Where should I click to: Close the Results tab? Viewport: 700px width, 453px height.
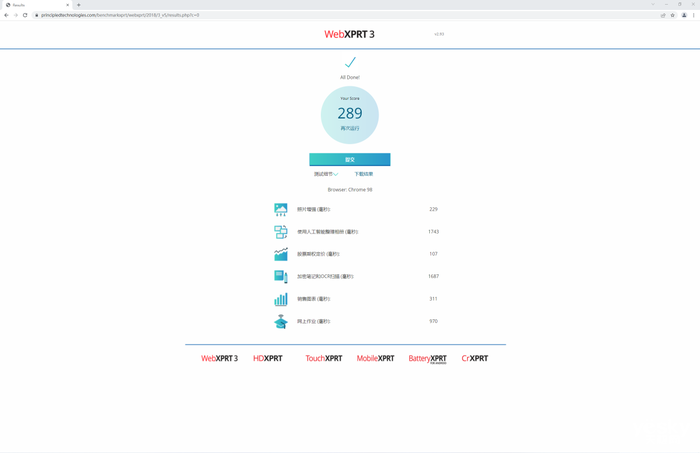[67, 5]
